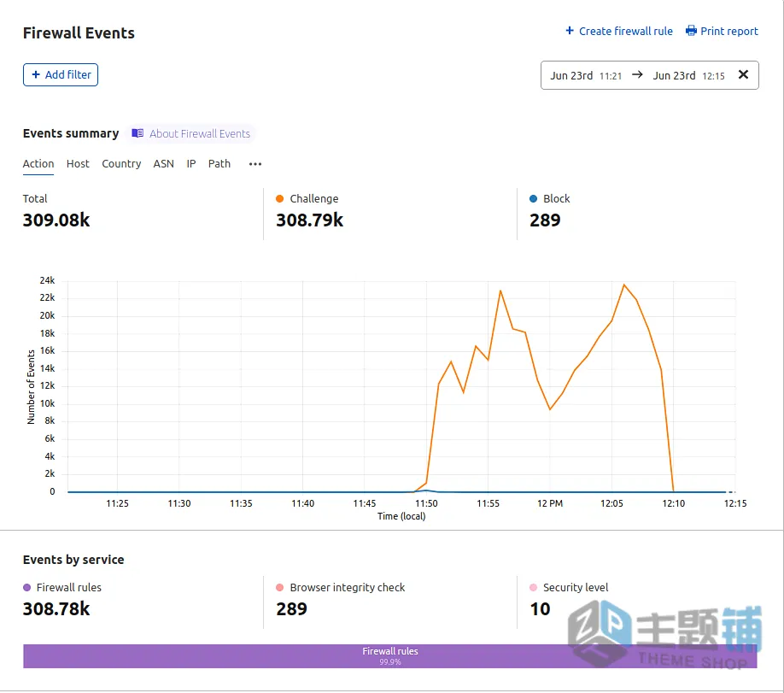Click the Challenge legend label
This screenshot has width=784, height=693.
point(314,198)
